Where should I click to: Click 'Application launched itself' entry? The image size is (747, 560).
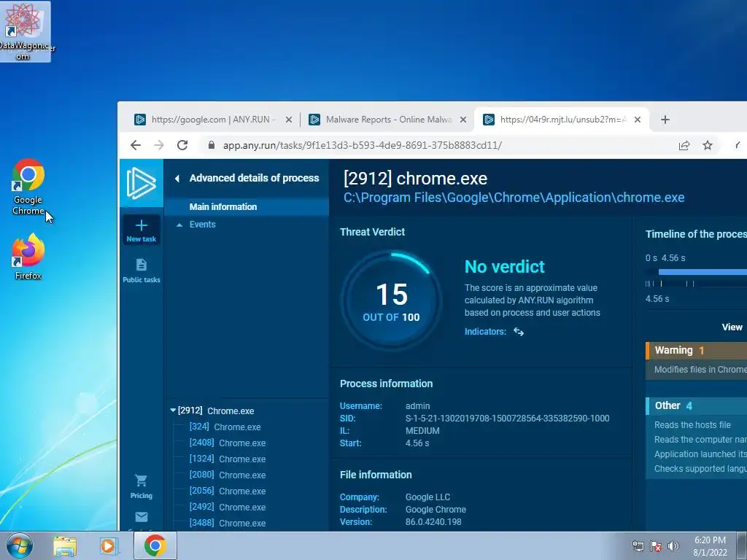[700, 454]
